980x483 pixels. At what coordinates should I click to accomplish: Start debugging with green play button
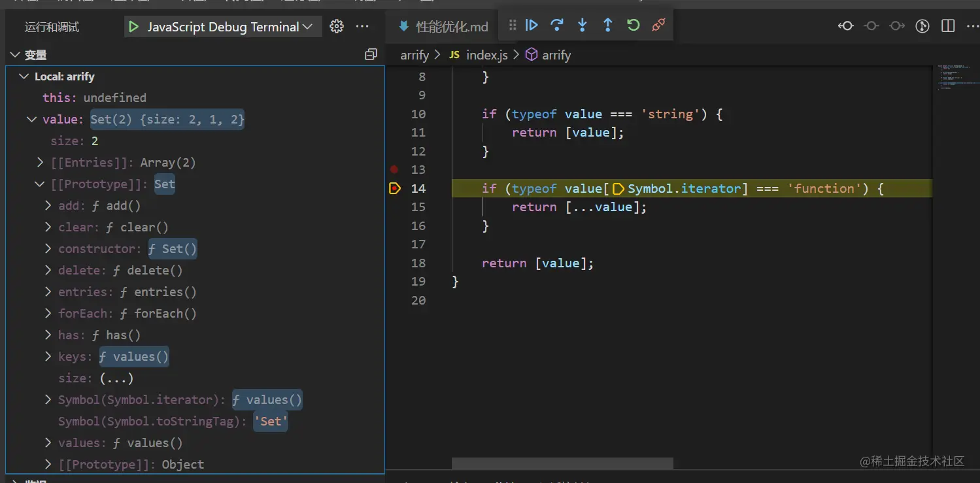click(134, 27)
